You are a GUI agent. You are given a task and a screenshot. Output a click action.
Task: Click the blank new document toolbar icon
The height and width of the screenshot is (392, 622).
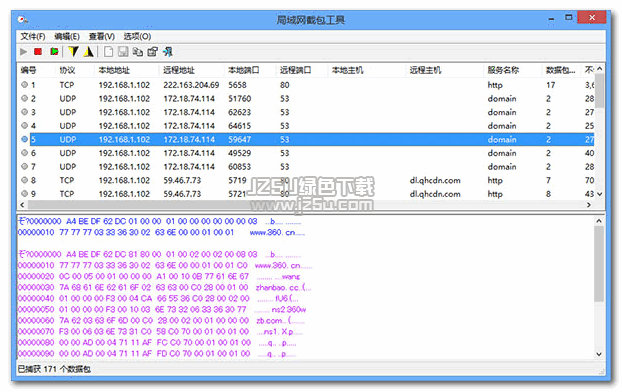click(108, 52)
